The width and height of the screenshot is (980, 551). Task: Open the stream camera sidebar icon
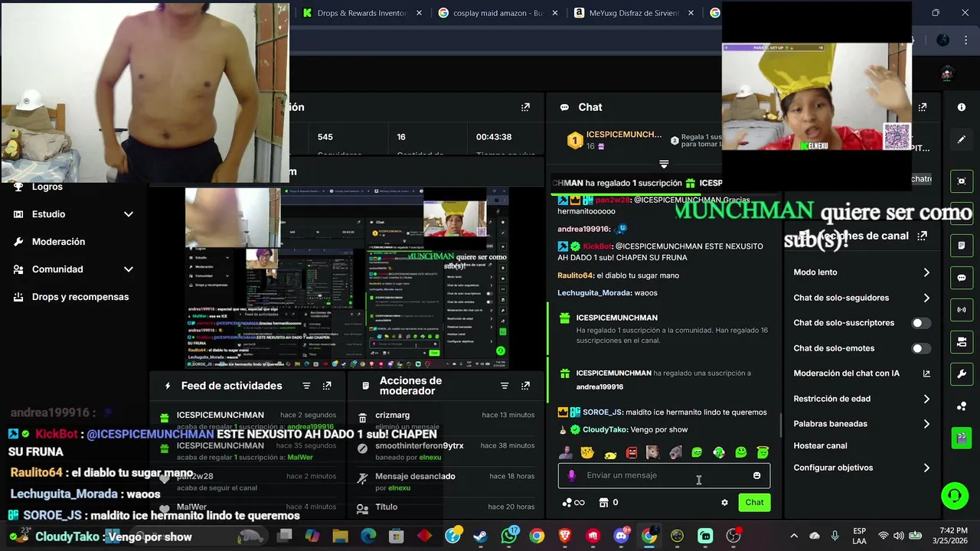pos(962,341)
